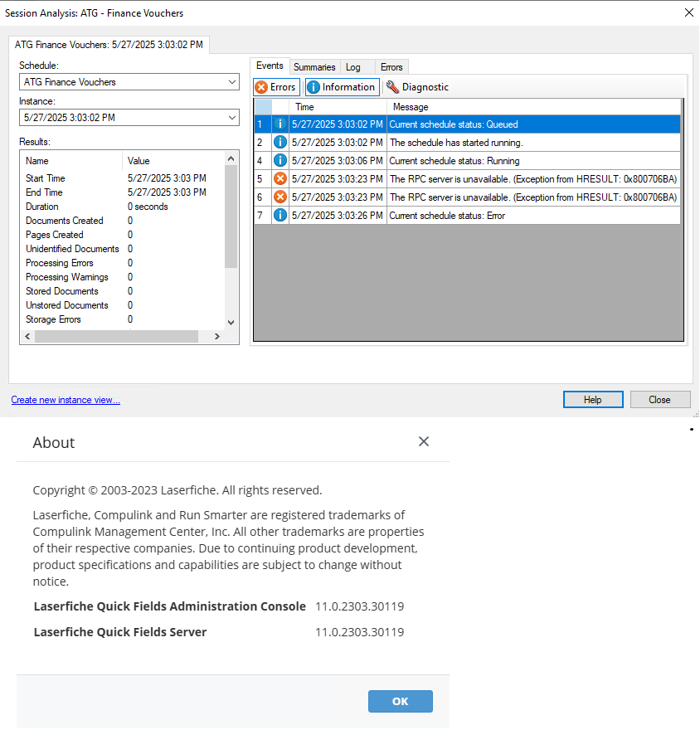Close the Session Analysis window
The width and height of the screenshot is (700, 730).
click(689, 12)
